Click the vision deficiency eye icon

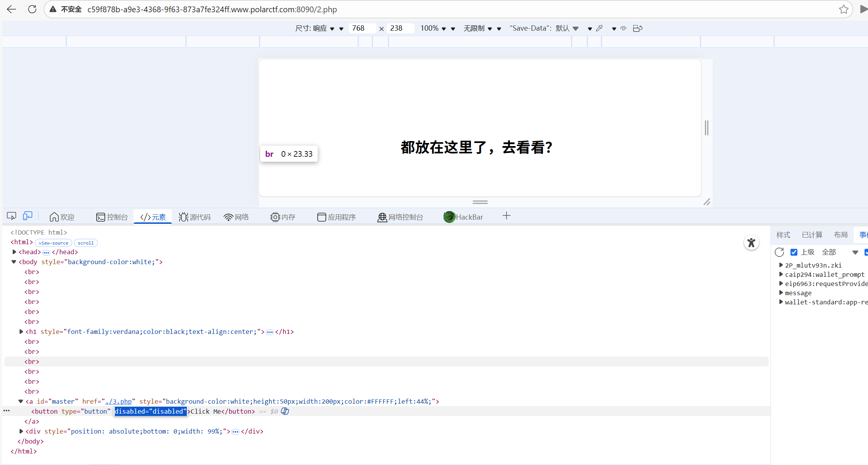(624, 28)
